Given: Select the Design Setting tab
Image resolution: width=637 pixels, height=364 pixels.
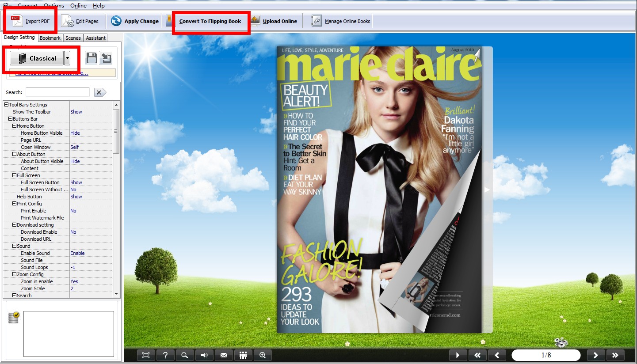Looking at the screenshot, I should coord(19,38).
